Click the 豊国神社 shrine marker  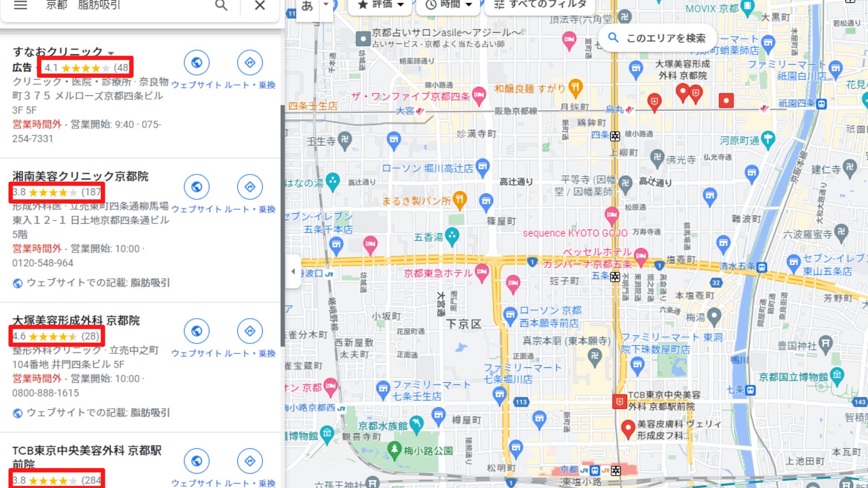pyautogui.click(x=826, y=344)
